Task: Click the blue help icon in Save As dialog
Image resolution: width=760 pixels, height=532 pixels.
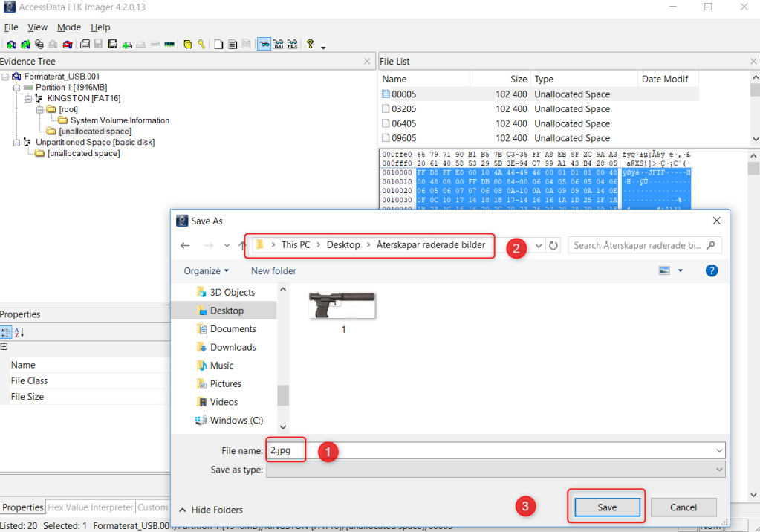Action: [711, 271]
